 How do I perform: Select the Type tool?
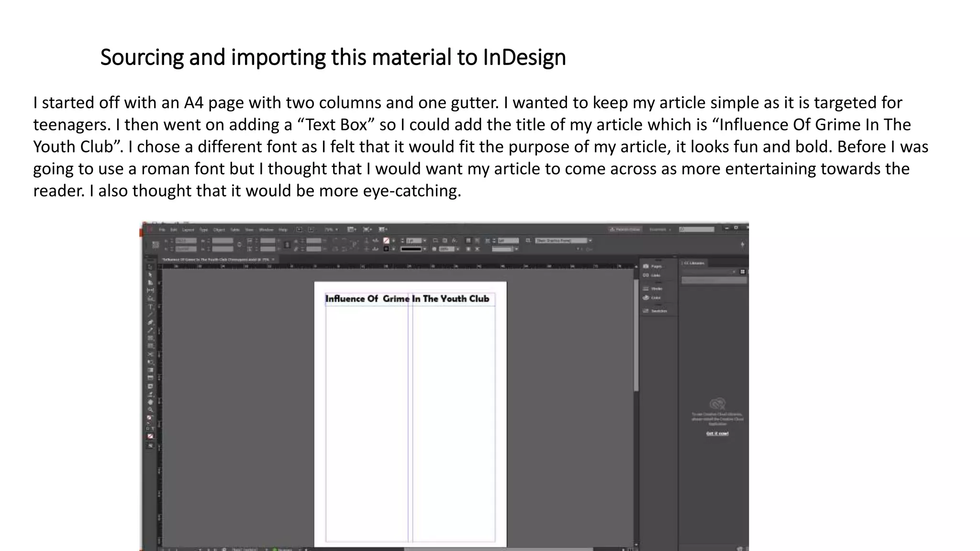point(150,307)
